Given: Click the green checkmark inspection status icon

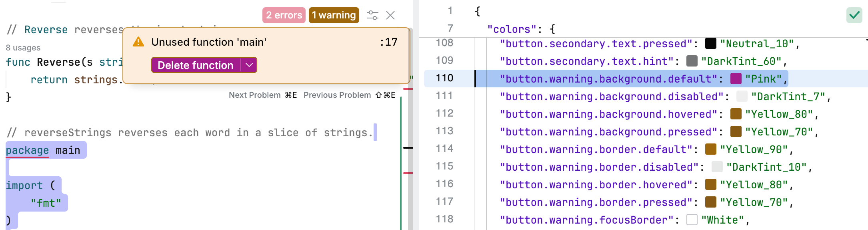Looking at the screenshot, I should click(x=854, y=15).
